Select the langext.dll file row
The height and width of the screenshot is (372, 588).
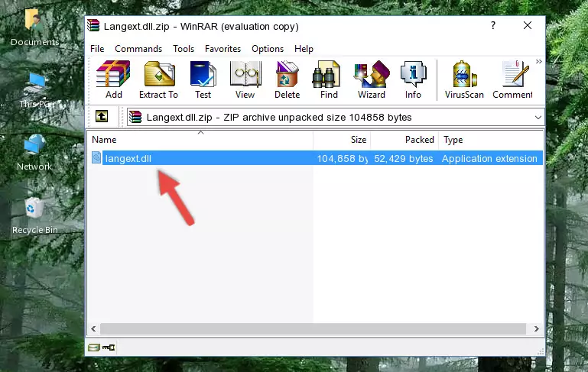click(x=317, y=158)
